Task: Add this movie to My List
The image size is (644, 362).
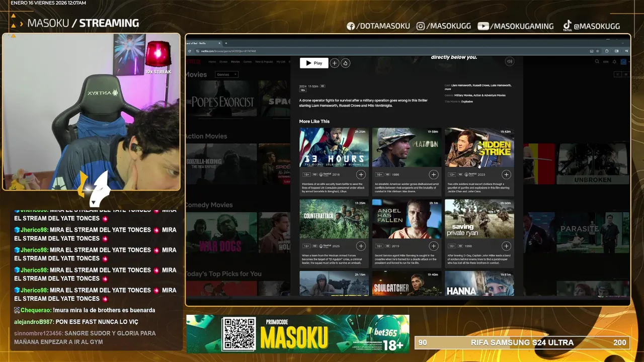Action: click(x=335, y=63)
